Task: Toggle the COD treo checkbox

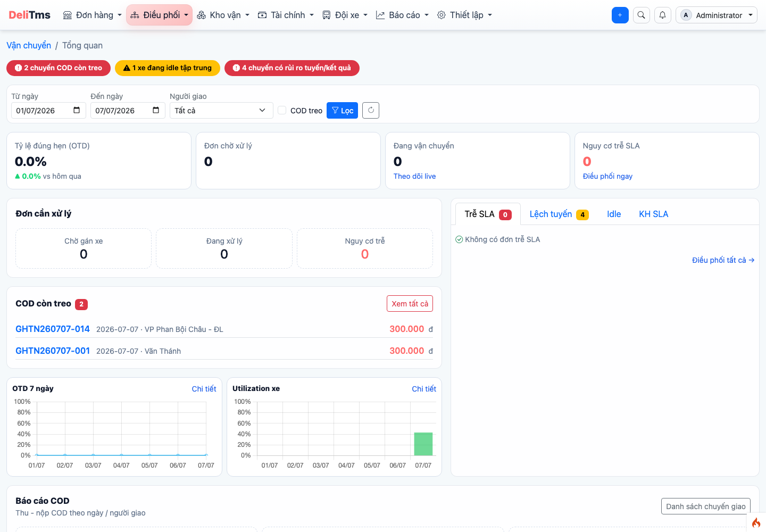Action: (282, 110)
